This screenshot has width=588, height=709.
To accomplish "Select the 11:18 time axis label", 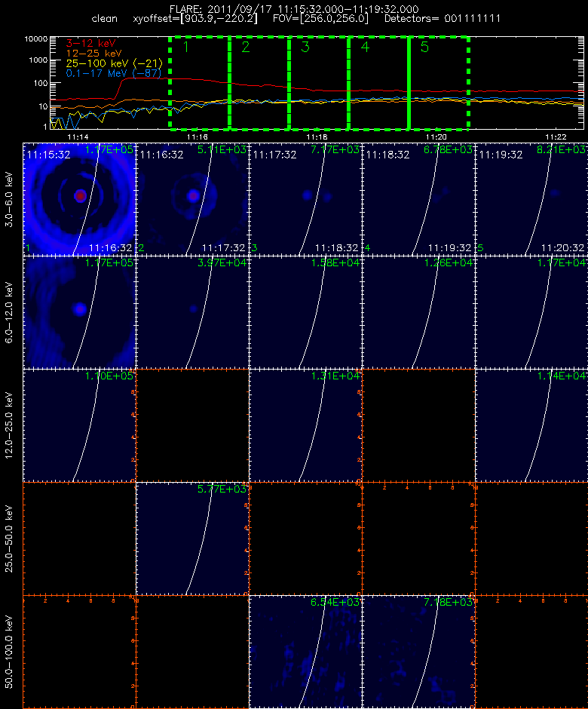I will tap(317, 137).
